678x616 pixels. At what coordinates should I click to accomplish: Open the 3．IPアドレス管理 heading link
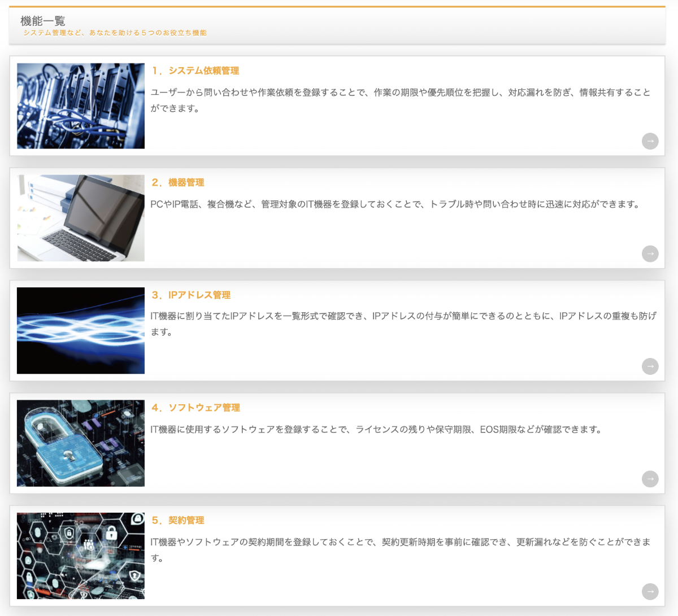coord(190,295)
